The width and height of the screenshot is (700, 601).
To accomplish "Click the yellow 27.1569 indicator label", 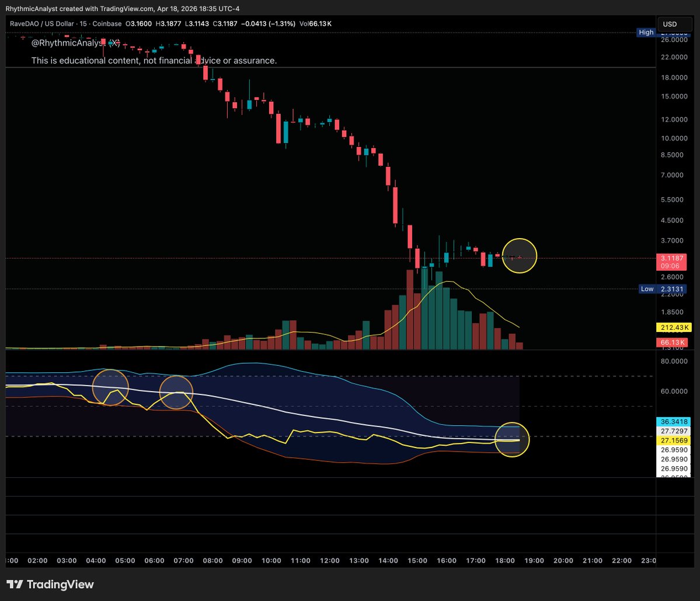I will point(674,441).
